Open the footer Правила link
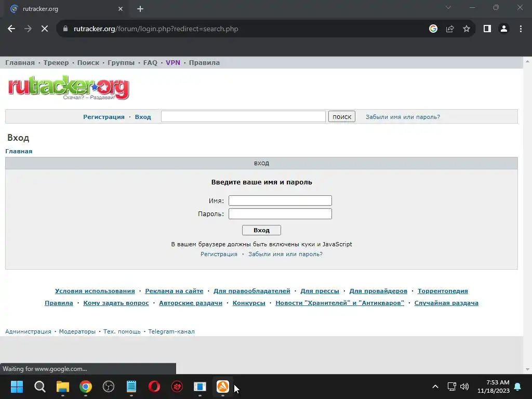Screen dimensions: 532x399 (x=59, y=303)
